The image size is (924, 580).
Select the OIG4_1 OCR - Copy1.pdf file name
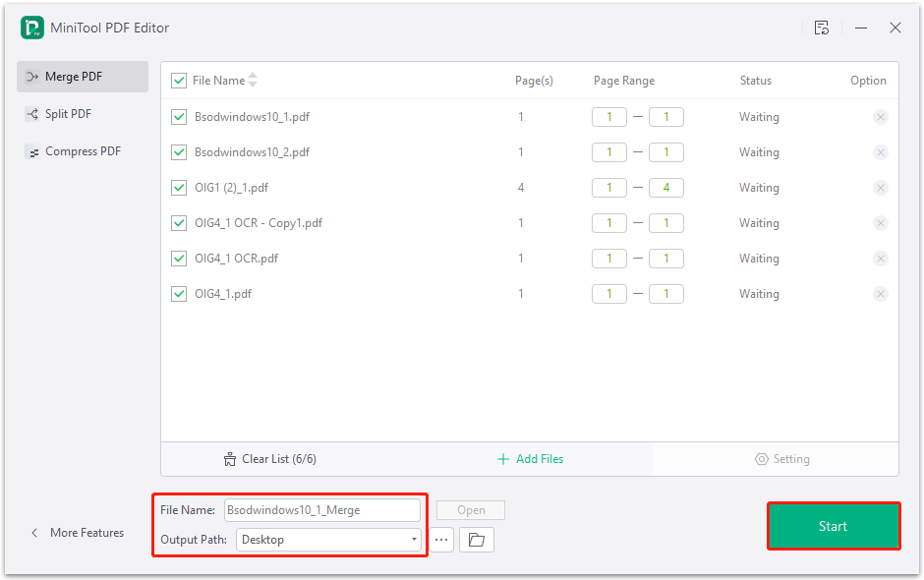(259, 223)
